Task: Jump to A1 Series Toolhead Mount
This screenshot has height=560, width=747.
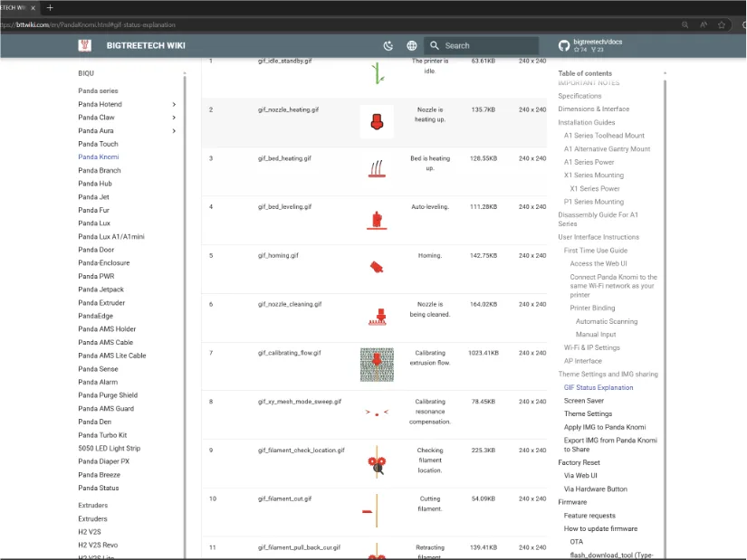Action: click(604, 136)
